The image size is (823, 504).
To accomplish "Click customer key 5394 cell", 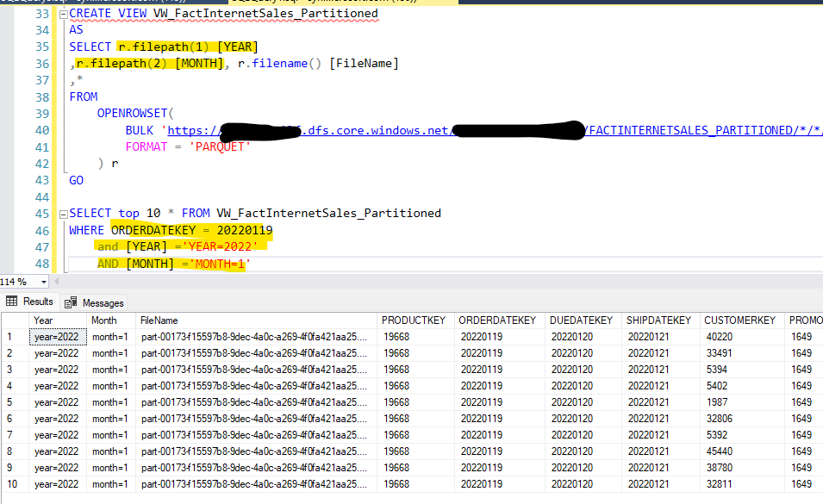I will (742, 370).
